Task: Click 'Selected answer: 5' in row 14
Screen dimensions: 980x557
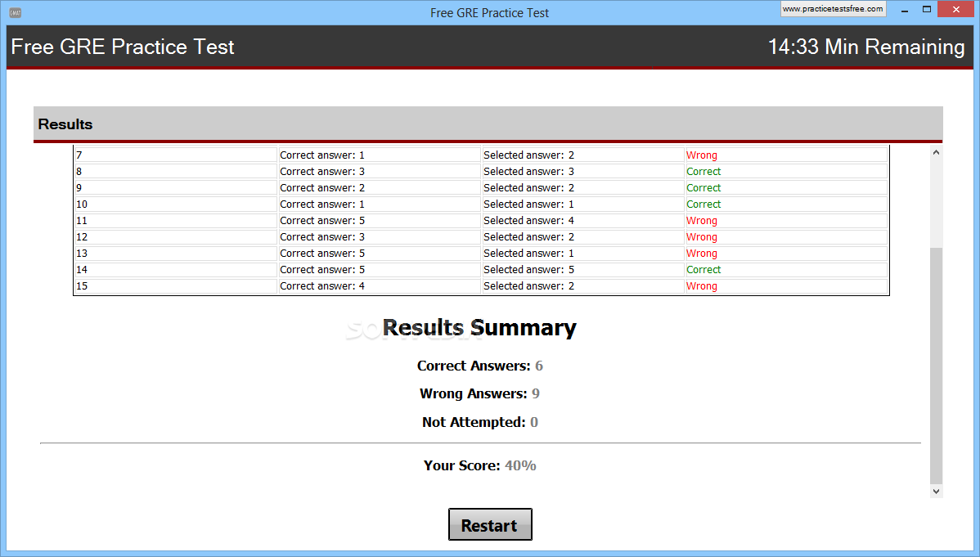Action: [x=528, y=269]
